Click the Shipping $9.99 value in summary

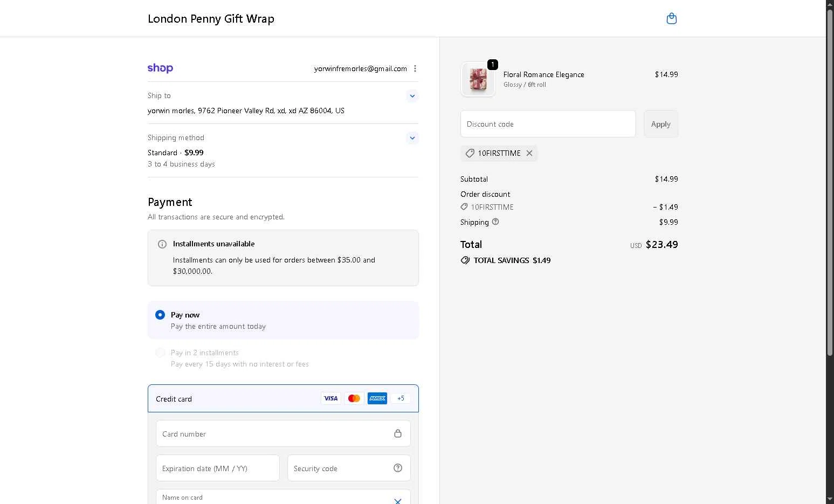[668, 222]
